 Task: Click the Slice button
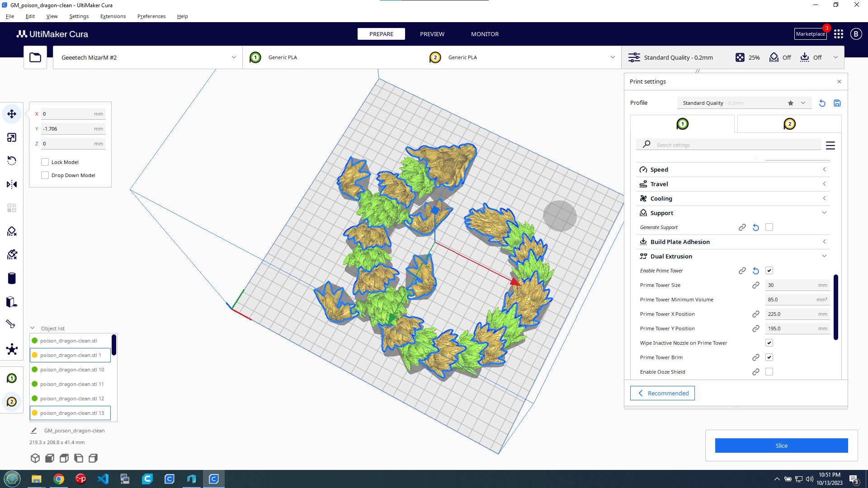781,446
